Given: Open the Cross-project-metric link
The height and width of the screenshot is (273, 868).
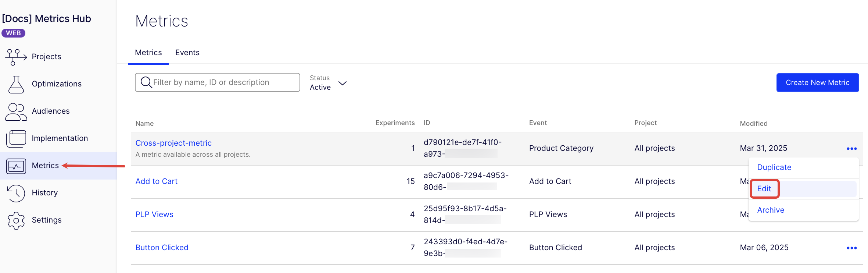Looking at the screenshot, I should tap(173, 143).
